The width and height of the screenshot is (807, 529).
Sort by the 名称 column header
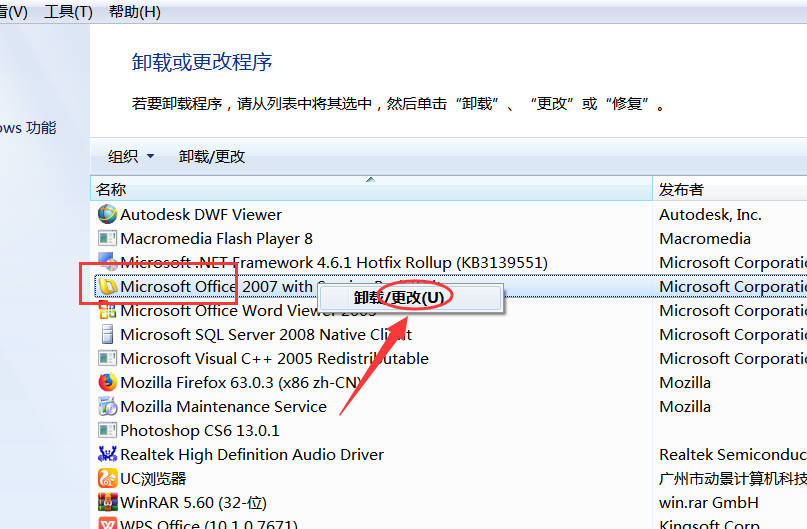pyautogui.click(x=371, y=189)
